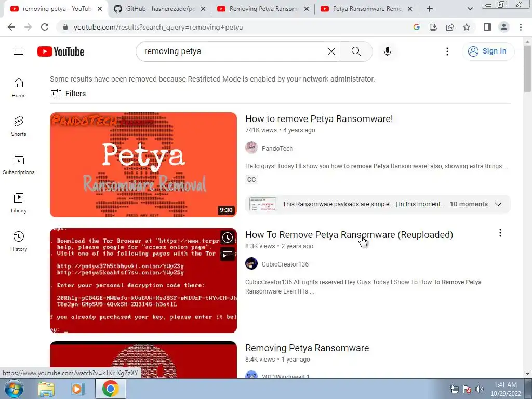Reload the page

(45, 27)
